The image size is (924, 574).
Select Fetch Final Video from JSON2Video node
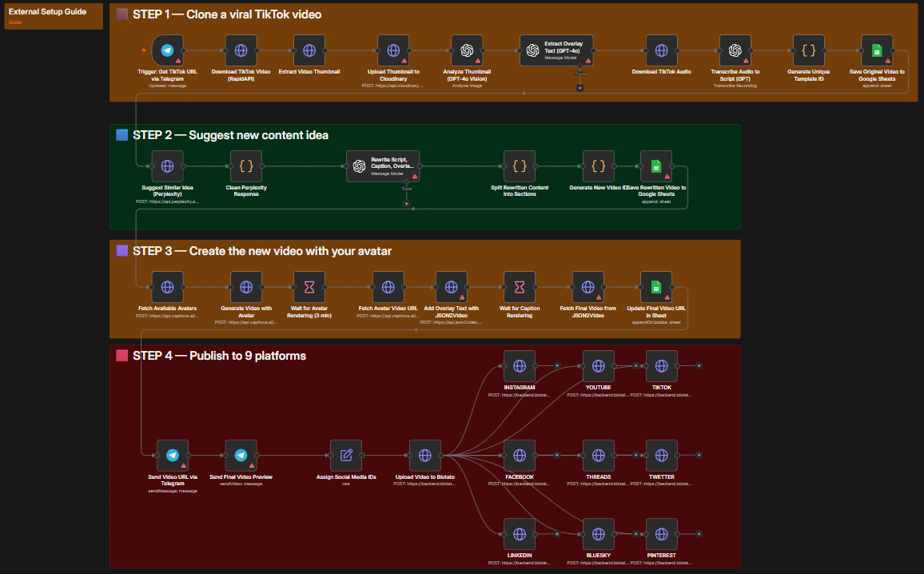[588, 287]
